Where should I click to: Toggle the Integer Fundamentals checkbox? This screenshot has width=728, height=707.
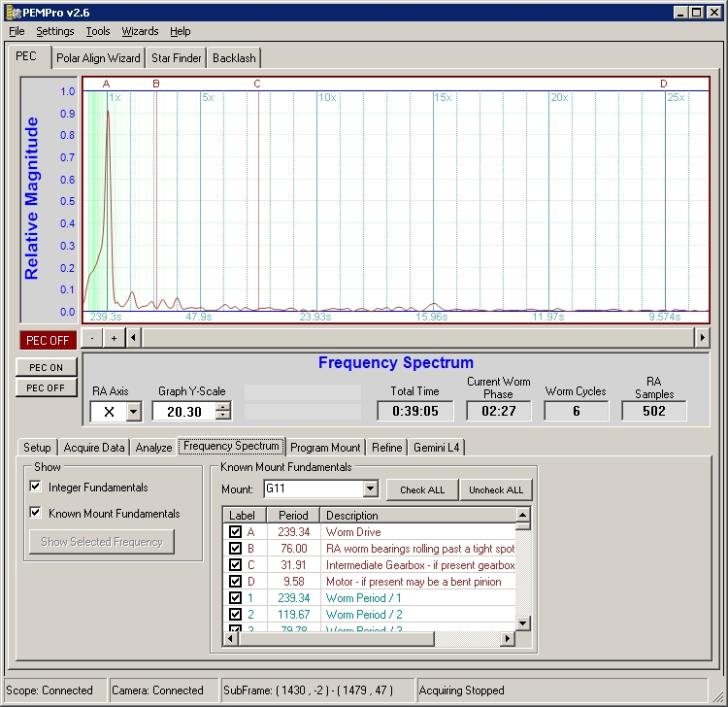coord(35,487)
